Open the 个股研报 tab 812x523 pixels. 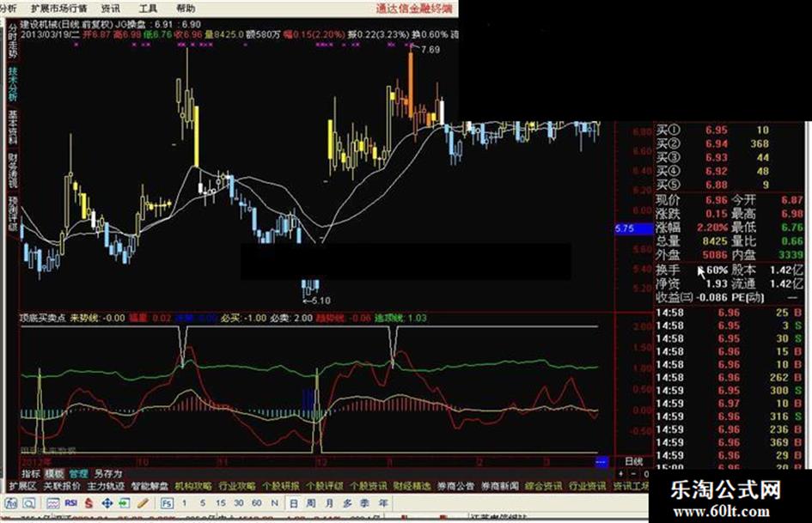click(281, 486)
